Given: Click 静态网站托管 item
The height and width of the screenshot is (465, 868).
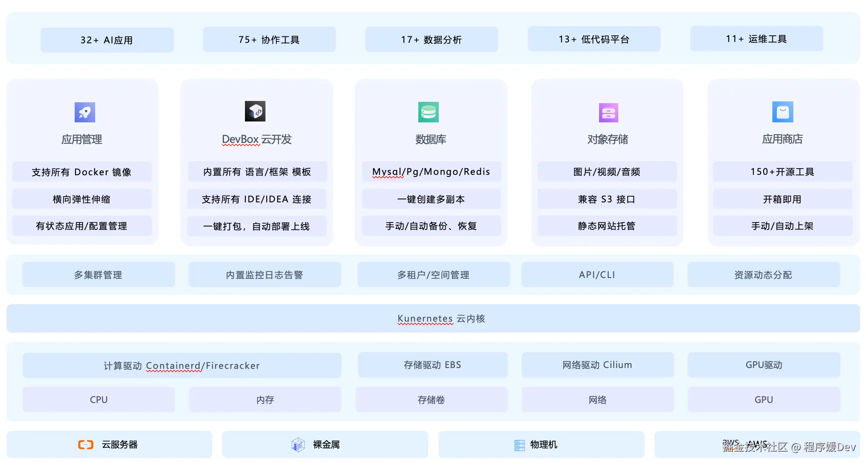Looking at the screenshot, I should pyautogui.click(x=607, y=226).
